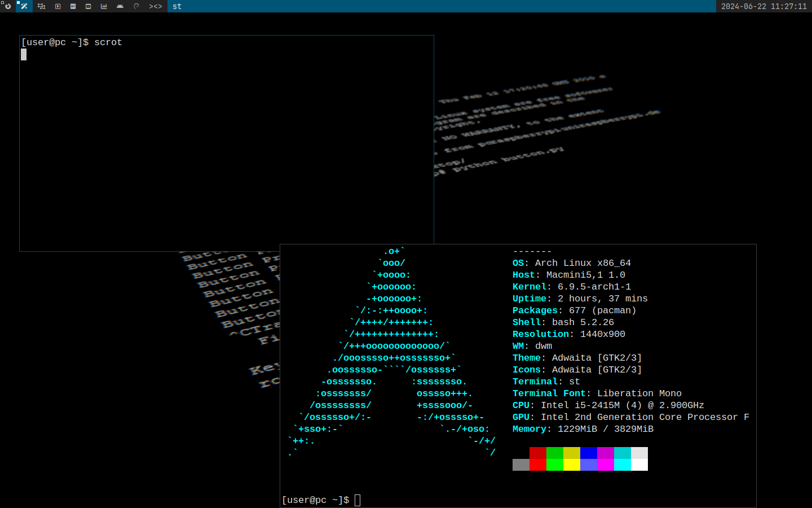The height and width of the screenshot is (508, 812).
Task: Click the bright yellow swatch in bottom row
Action: tap(572, 465)
